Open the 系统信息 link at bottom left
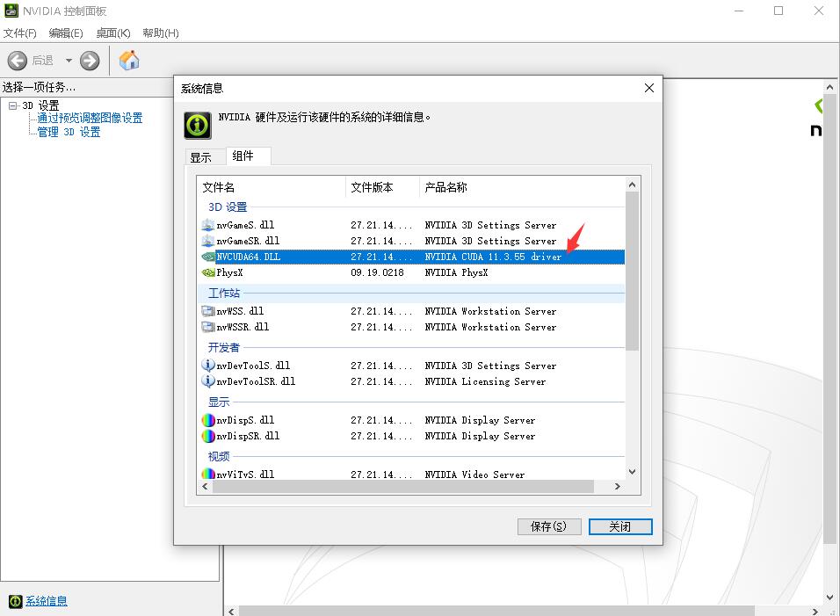 tap(47, 601)
